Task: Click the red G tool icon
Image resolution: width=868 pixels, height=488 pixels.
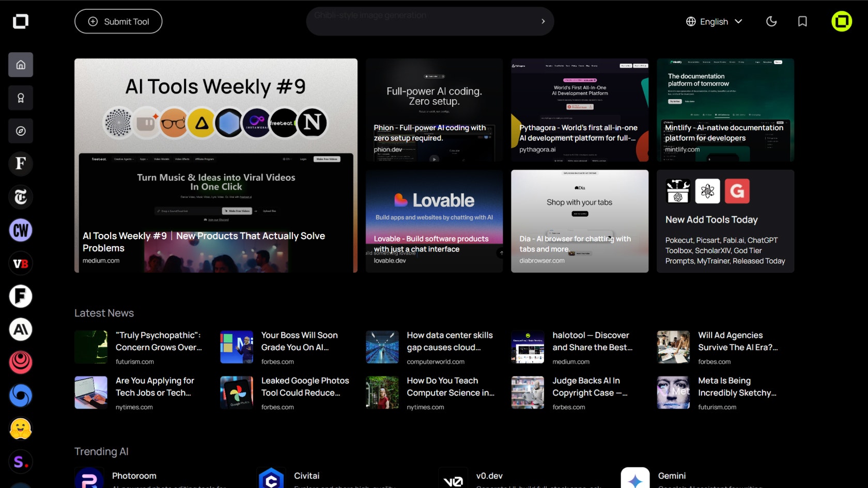Action: click(x=737, y=191)
